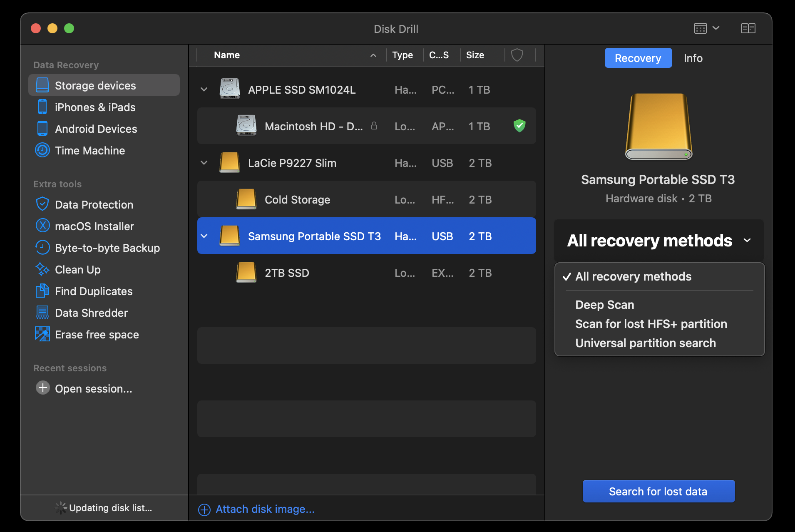Viewport: 795px width, 532px height.
Task: Select Storage devices in sidebar
Action: [104, 85]
